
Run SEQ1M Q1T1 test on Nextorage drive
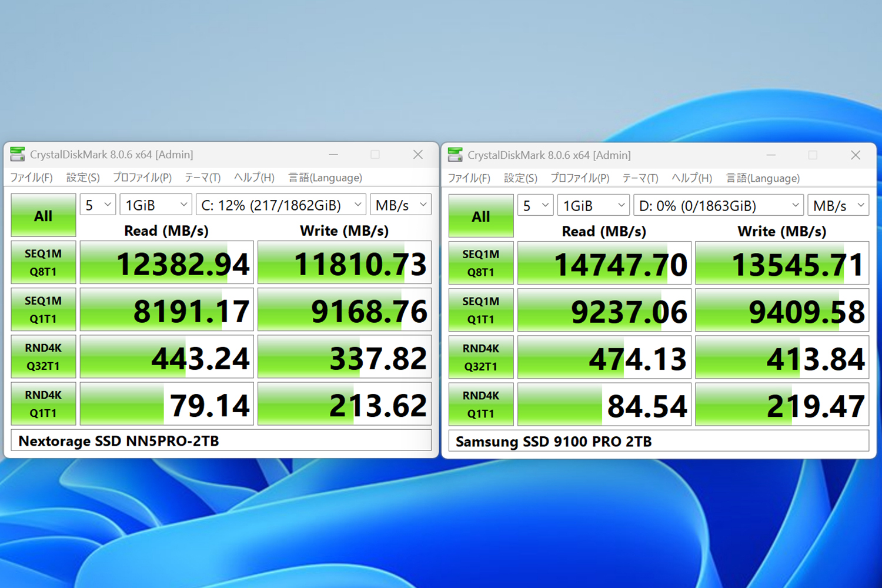(44, 309)
